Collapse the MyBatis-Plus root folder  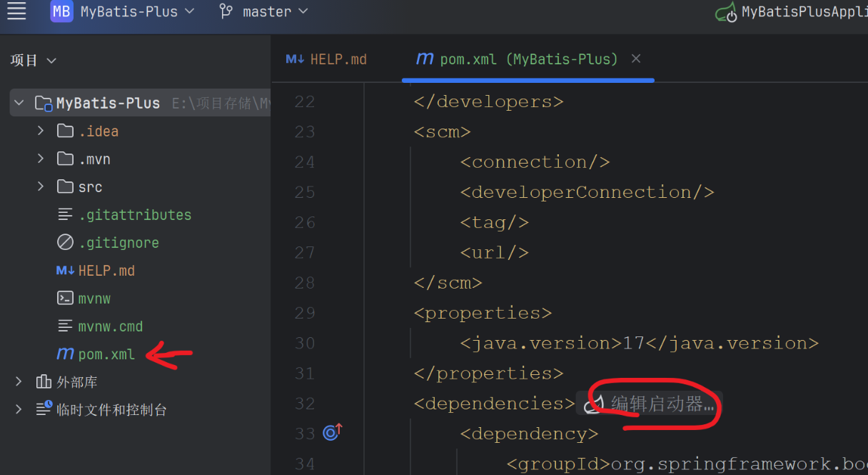click(x=19, y=103)
